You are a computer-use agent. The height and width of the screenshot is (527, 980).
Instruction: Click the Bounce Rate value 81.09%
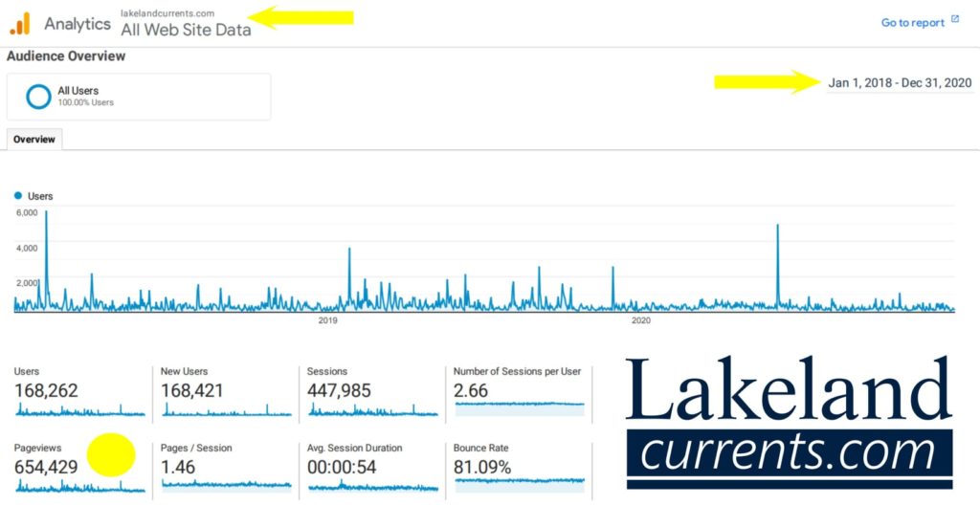[x=482, y=467]
